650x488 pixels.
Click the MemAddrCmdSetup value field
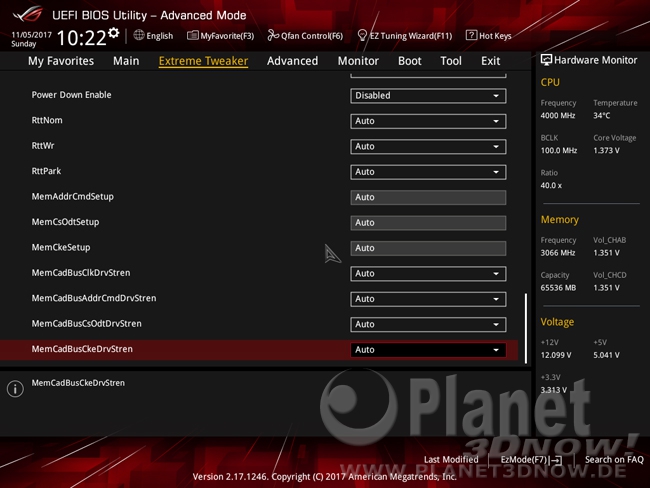point(428,197)
